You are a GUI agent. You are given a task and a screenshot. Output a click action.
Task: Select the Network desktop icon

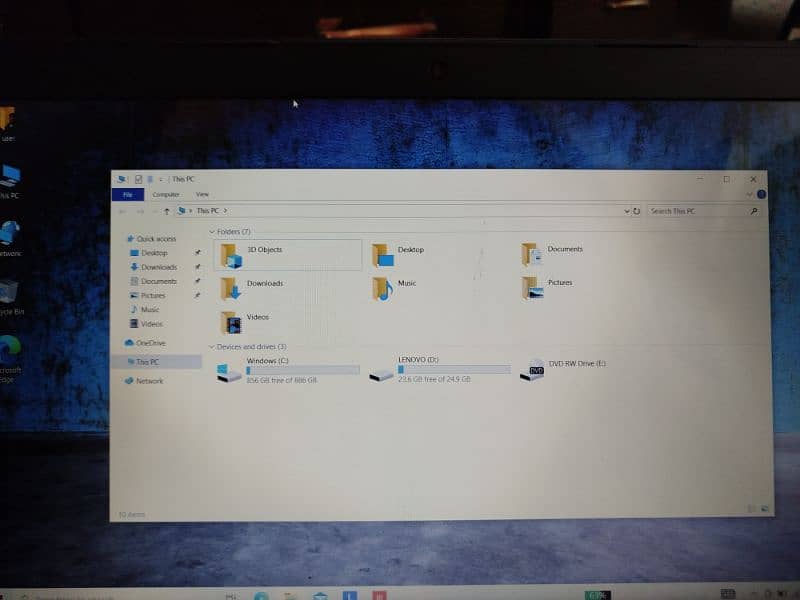click(10, 238)
